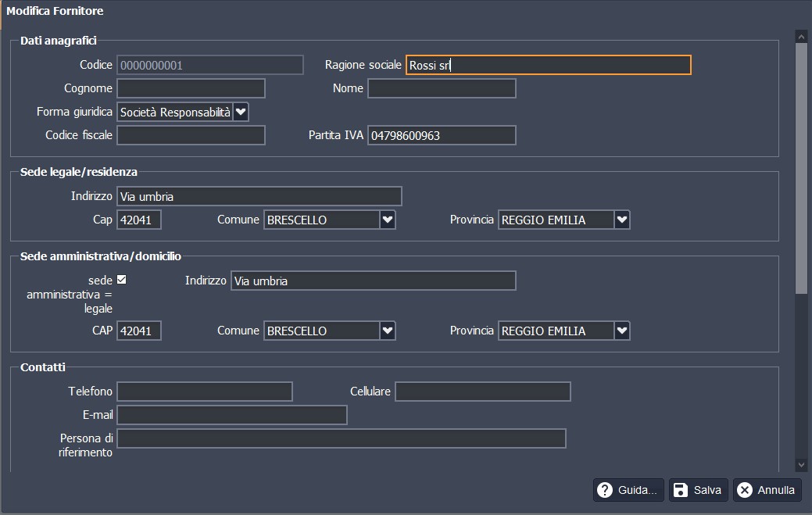Click the scrollbar down arrow

(801, 464)
